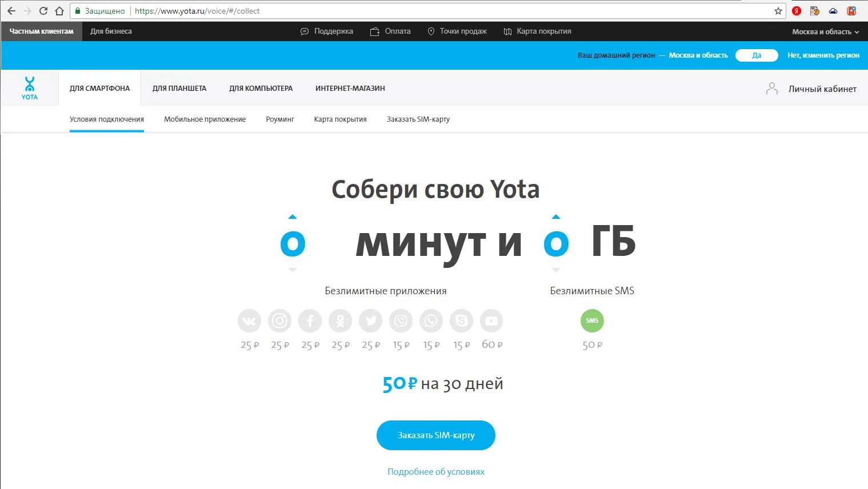
Task: Click the 60 ₽ price under YouTube
Action: point(492,344)
